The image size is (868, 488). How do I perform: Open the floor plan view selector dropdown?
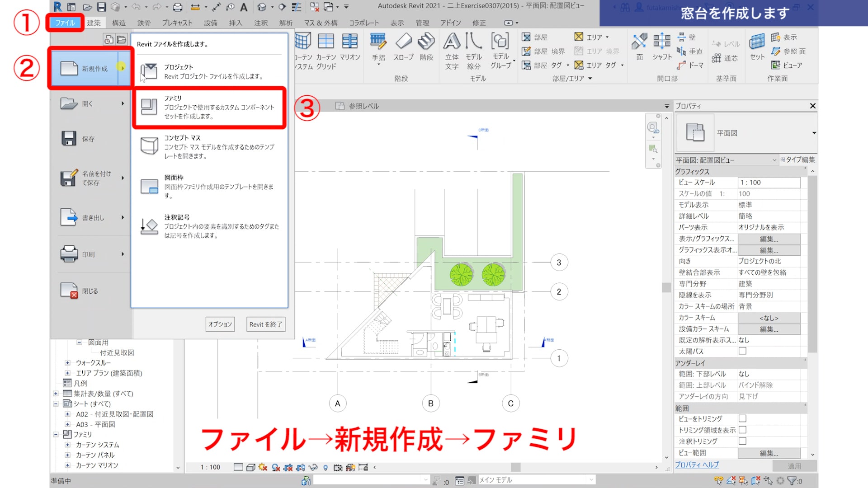(x=774, y=160)
